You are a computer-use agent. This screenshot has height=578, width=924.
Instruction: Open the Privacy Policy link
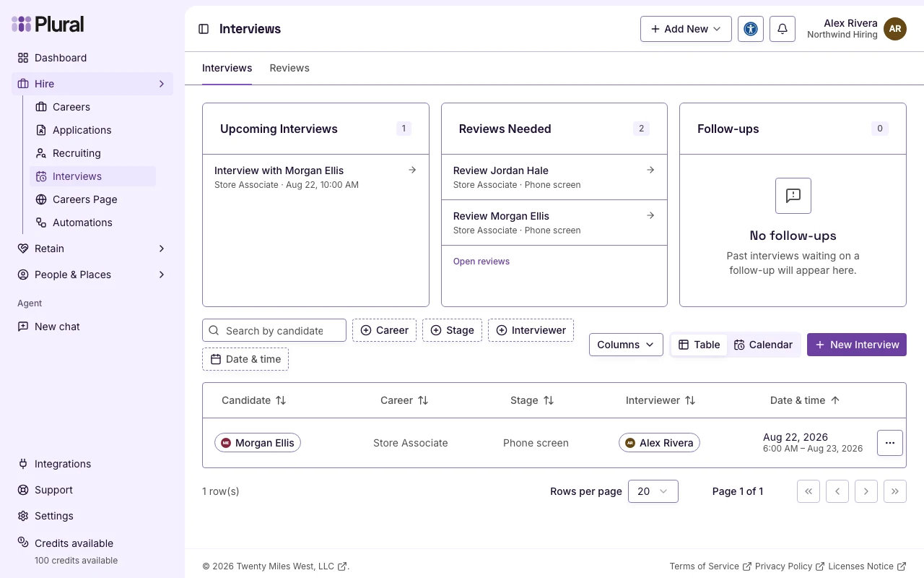pos(790,566)
